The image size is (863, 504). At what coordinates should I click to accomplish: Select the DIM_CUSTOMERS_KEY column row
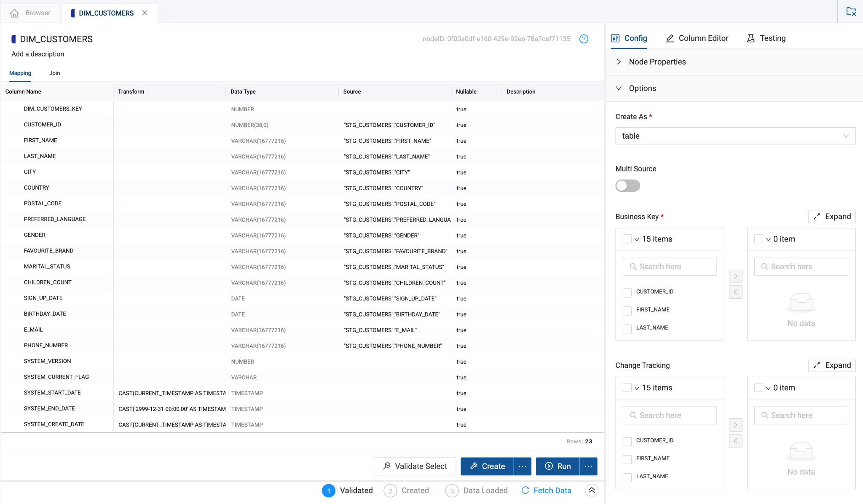(x=302, y=109)
